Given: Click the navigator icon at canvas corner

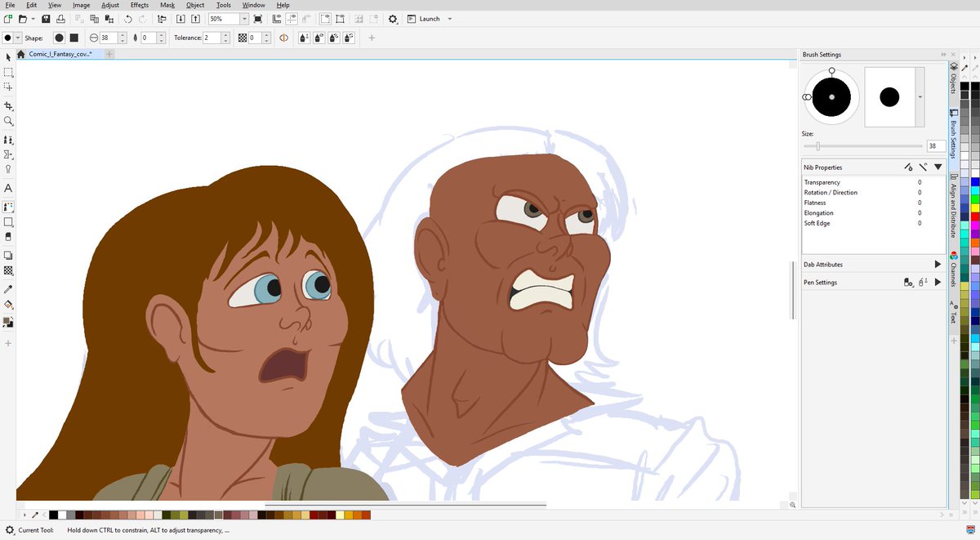Looking at the screenshot, I should 793,506.
